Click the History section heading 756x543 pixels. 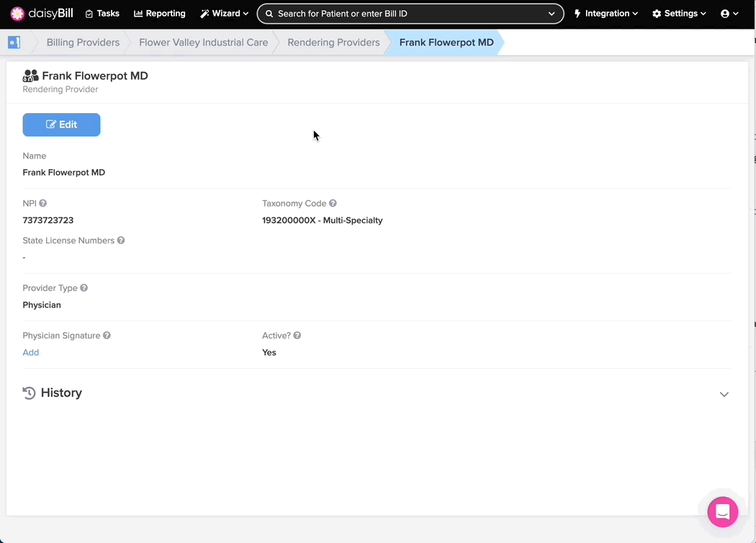click(61, 393)
